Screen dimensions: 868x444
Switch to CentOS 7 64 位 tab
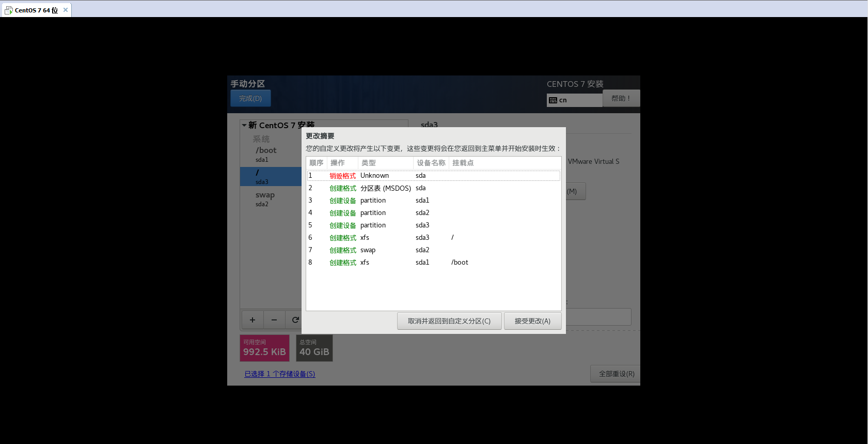pos(36,10)
